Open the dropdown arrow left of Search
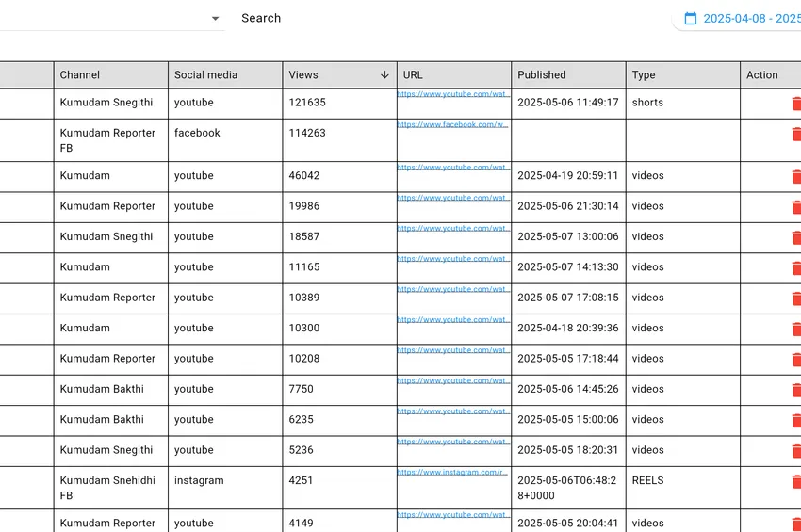The width and height of the screenshot is (801, 532). (x=215, y=19)
